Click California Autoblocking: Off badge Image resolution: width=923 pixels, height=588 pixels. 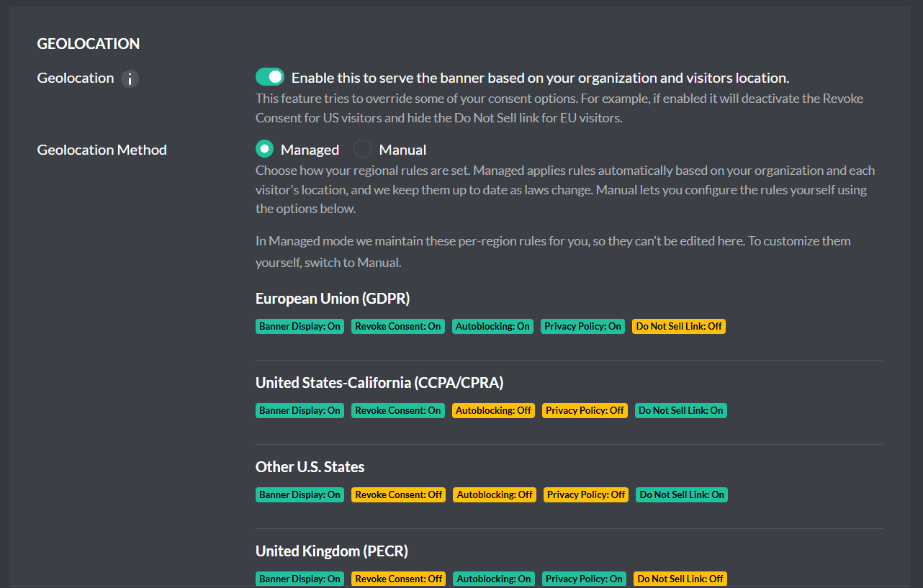click(x=493, y=410)
